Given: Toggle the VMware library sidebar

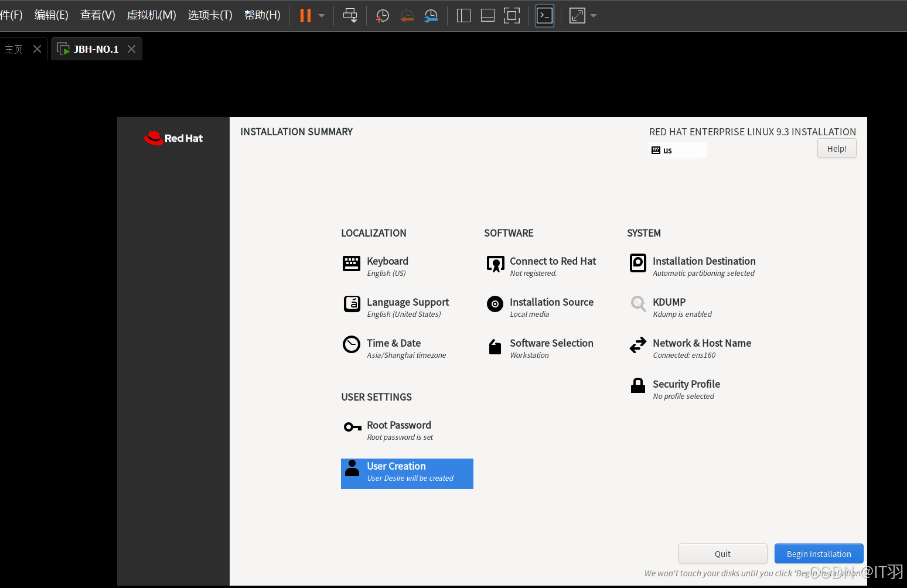Looking at the screenshot, I should click(463, 15).
